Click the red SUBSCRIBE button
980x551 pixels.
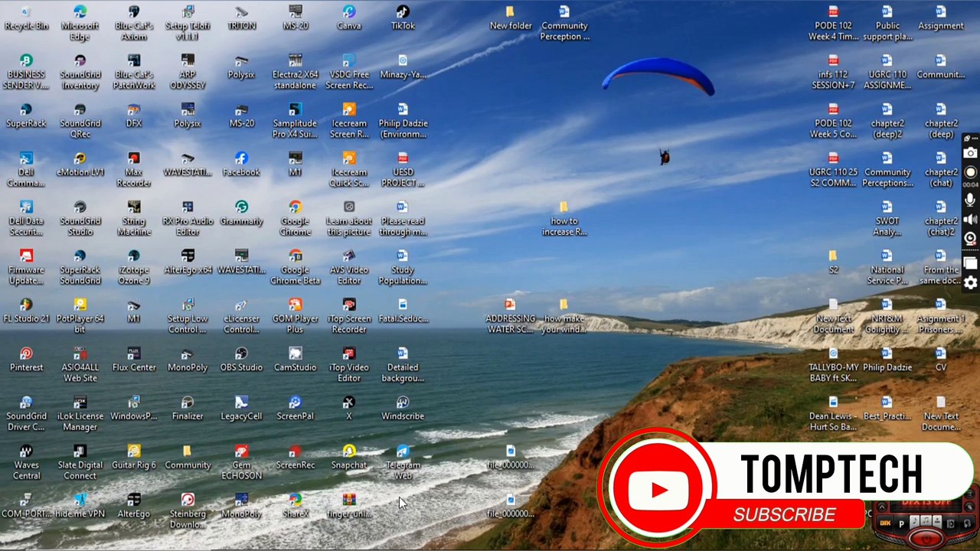(784, 514)
